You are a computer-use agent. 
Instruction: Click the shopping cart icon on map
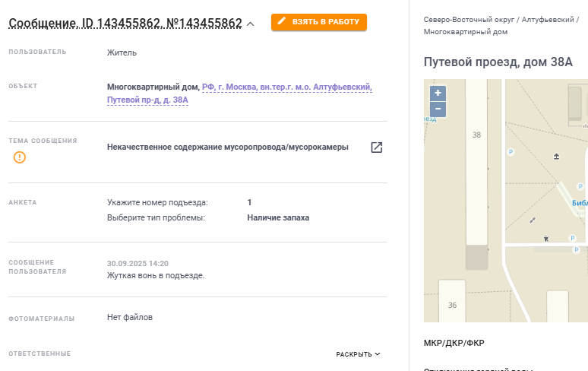click(546, 239)
